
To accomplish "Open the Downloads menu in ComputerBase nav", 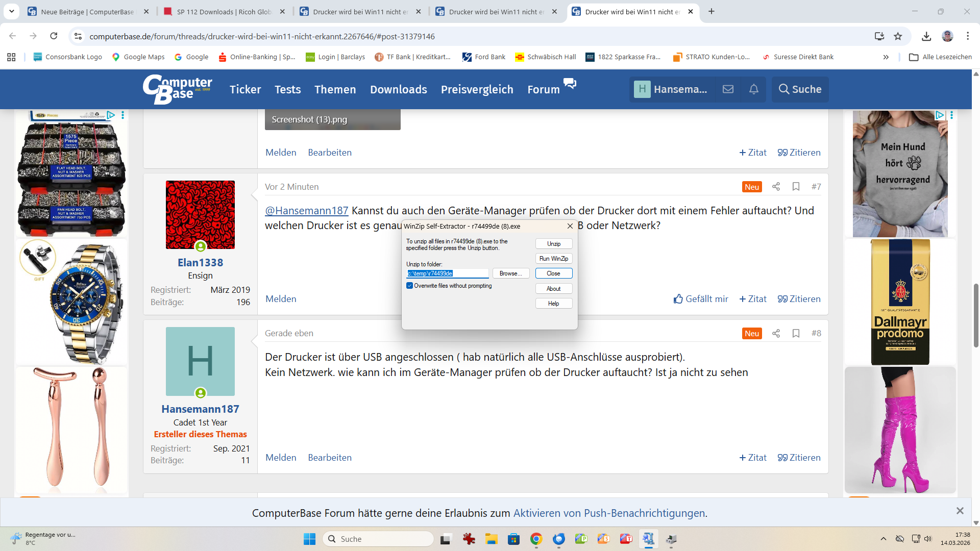I will coord(398,89).
